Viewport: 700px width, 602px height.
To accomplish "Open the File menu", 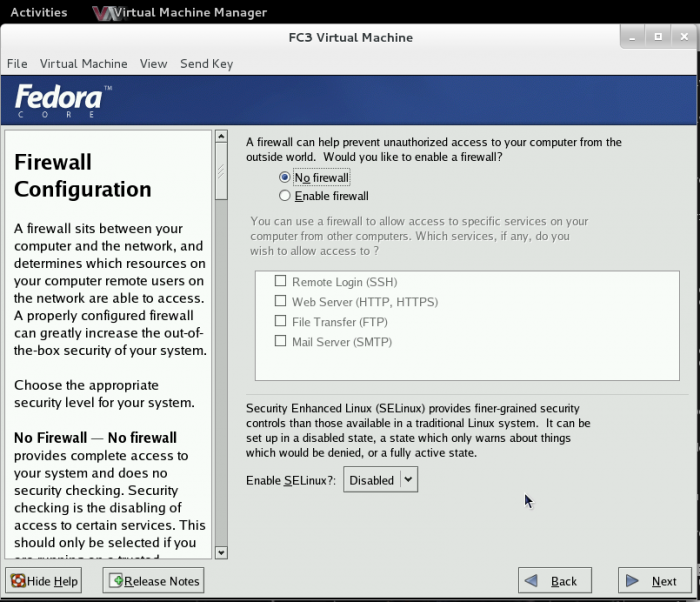I will point(17,64).
